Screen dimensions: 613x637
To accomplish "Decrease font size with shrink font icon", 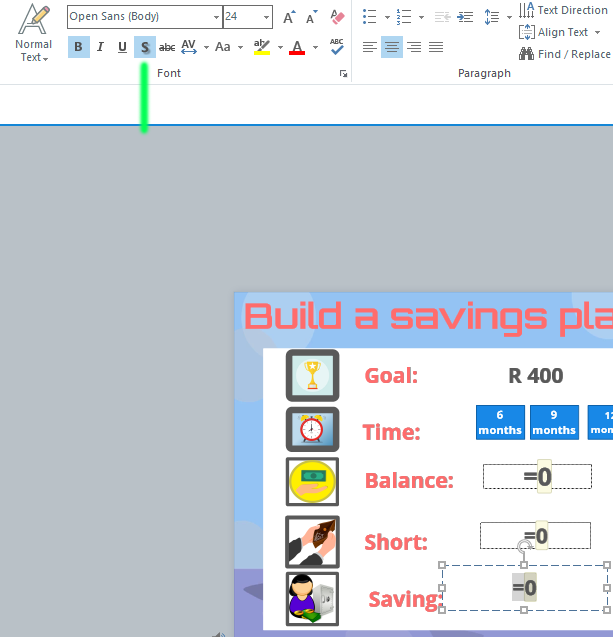I will [311, 17].
